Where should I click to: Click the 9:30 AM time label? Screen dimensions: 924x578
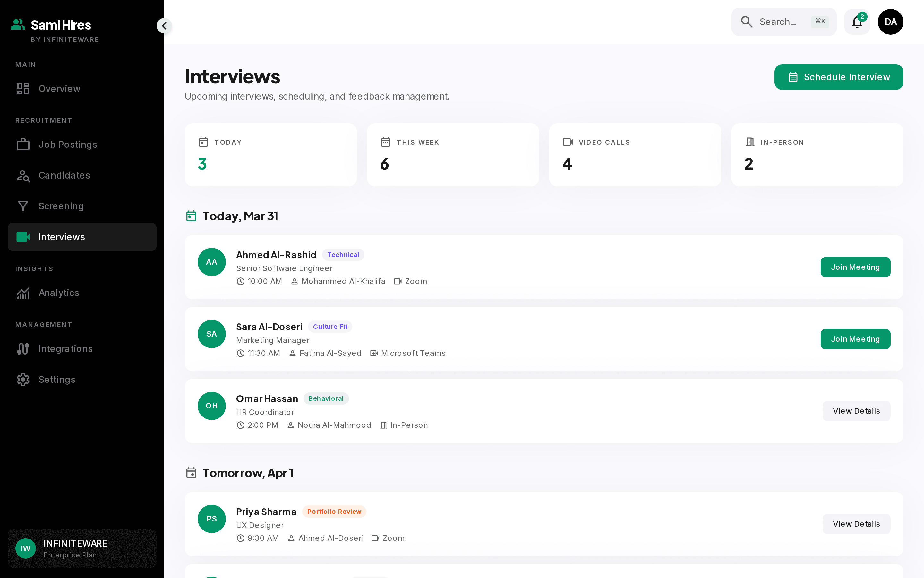(263, 538)
